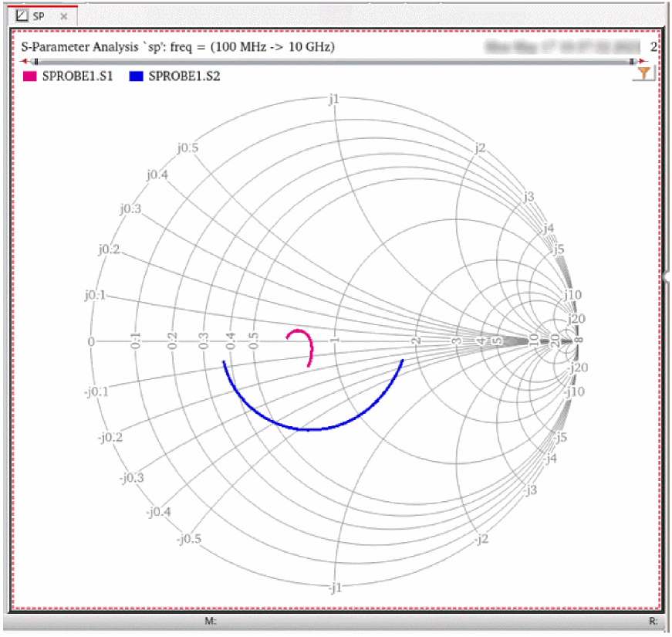Select the SPROBE1.S2 legend label
This screenshot has width=672, height=637.
click(x=184, y=76)
